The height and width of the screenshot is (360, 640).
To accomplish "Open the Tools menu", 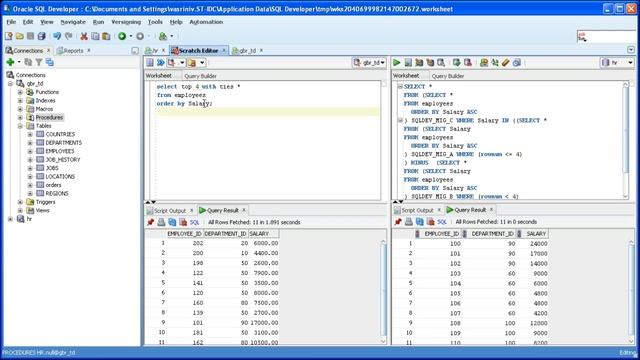I will click(x=155, y=22).
